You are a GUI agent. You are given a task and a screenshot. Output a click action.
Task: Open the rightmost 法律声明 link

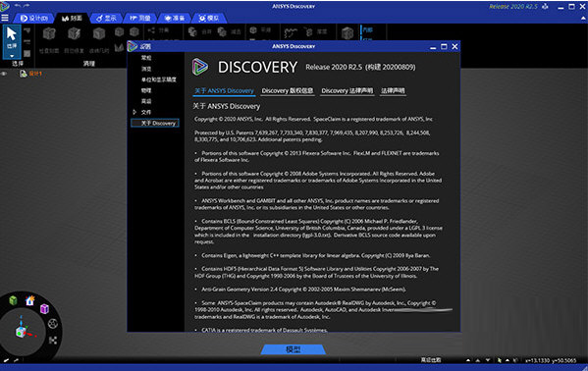(393, 90)
